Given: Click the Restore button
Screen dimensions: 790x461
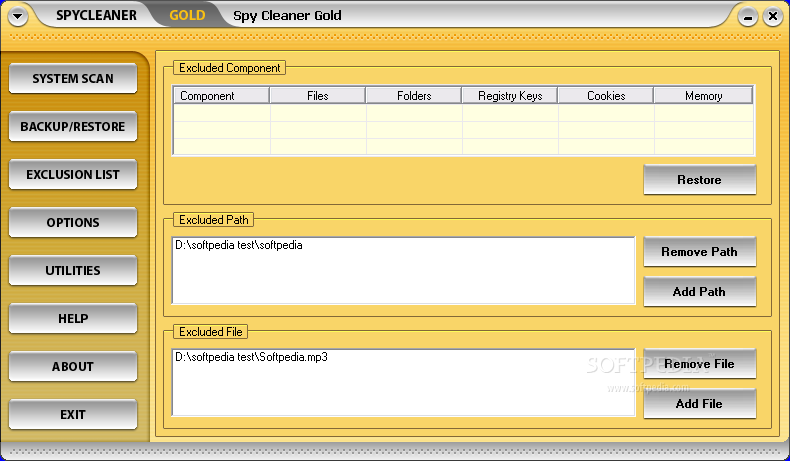Looking at the screenshot, I should coord(699,179).
